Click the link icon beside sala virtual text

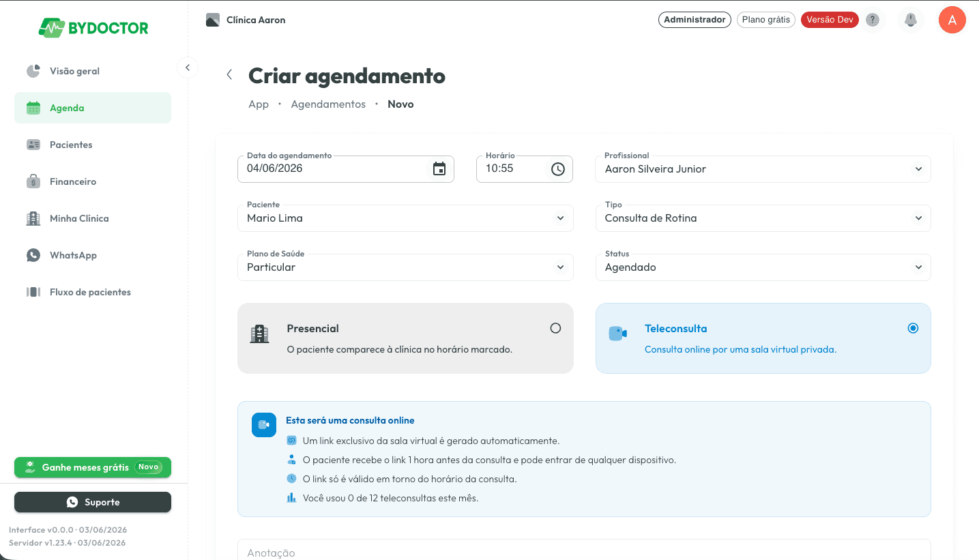pyautogui.click(x=291, y=441)
